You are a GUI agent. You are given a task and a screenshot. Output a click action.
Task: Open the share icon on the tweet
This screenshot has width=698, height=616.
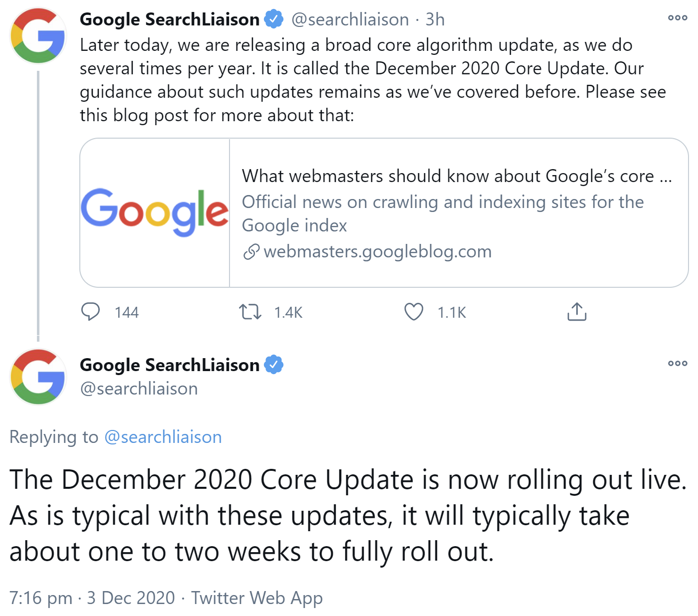coord(577,311)
